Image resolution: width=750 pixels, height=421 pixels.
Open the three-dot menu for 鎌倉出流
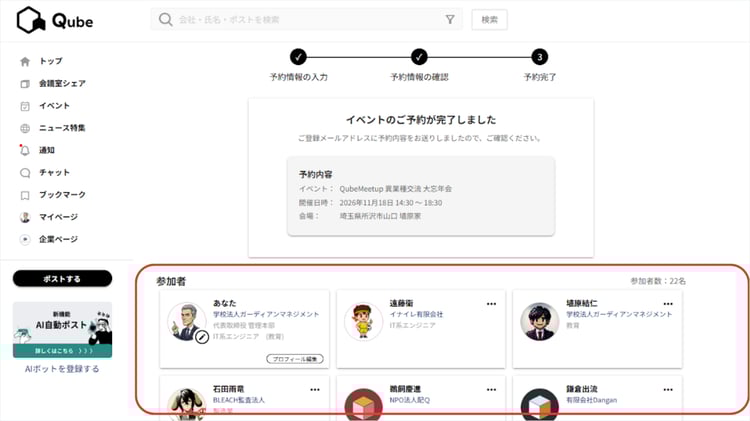pyautogui.click(x=668, y=389)
